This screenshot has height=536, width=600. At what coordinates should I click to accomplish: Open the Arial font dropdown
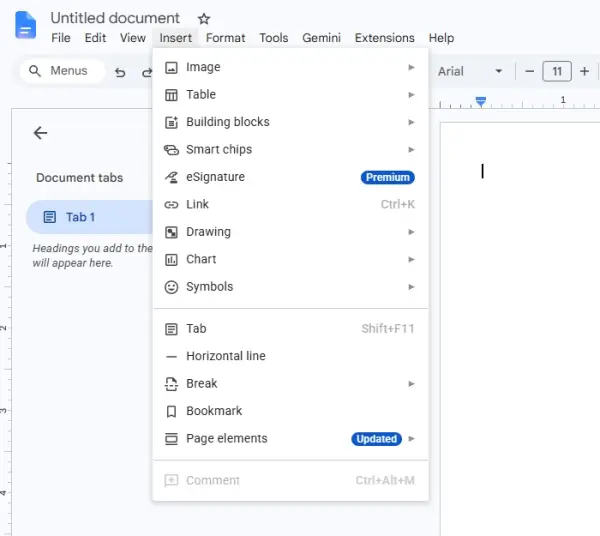click(x=470, y=71)
